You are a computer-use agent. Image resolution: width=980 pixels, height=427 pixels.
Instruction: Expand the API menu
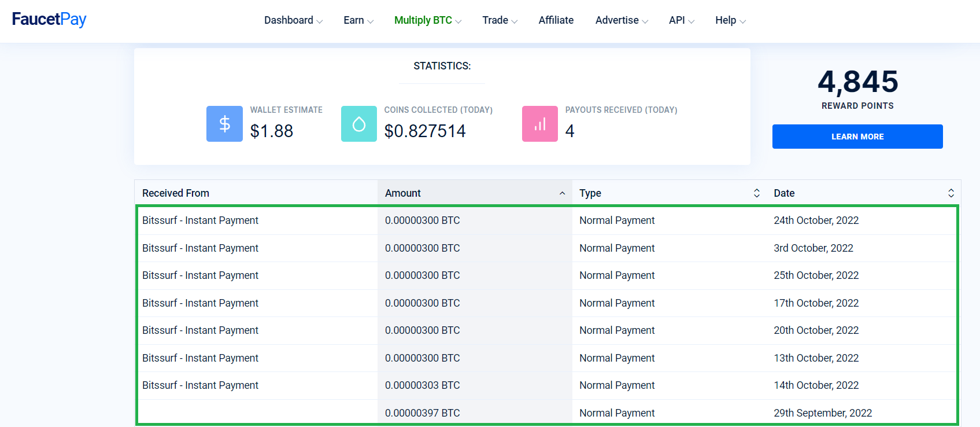click(x=682, y=20)
